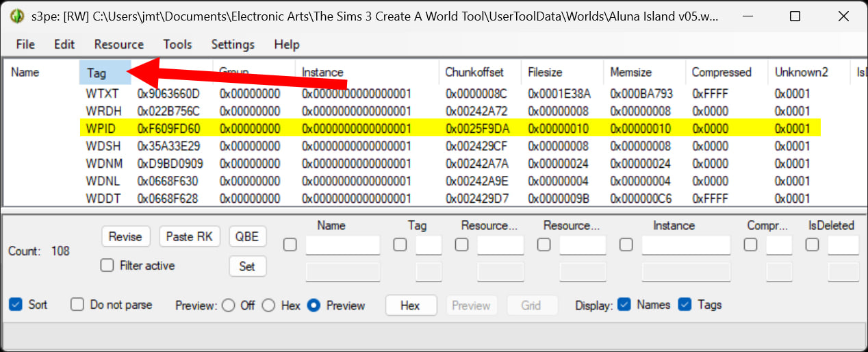Click the s3pe application icon in title bar
The height and width of the screenshot is (352, 868).
(17, 17)
